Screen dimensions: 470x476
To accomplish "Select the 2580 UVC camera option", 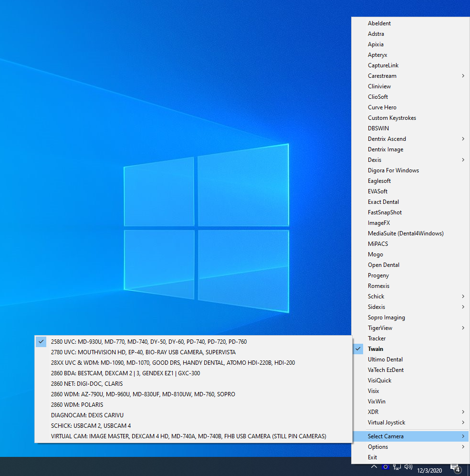I will pyautogui.click(x=194, y=342).
